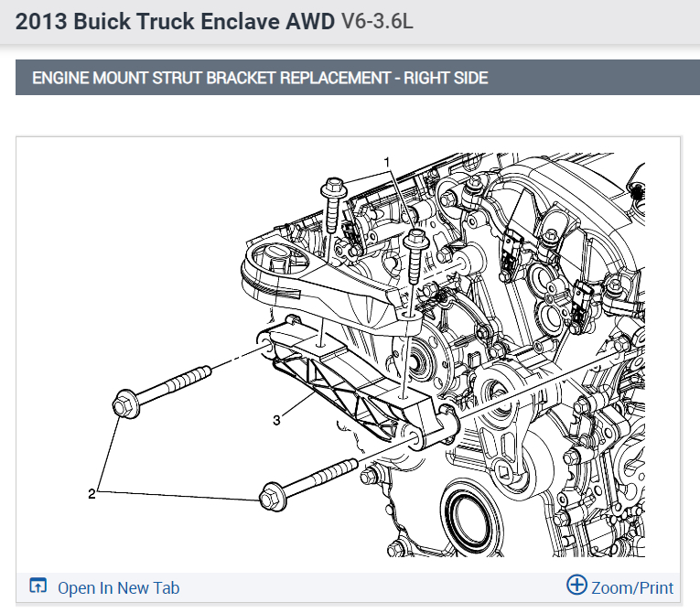Click the 'RIGHT SIDE' words in the header bar
700x613 pixels.
coord(446,78)
